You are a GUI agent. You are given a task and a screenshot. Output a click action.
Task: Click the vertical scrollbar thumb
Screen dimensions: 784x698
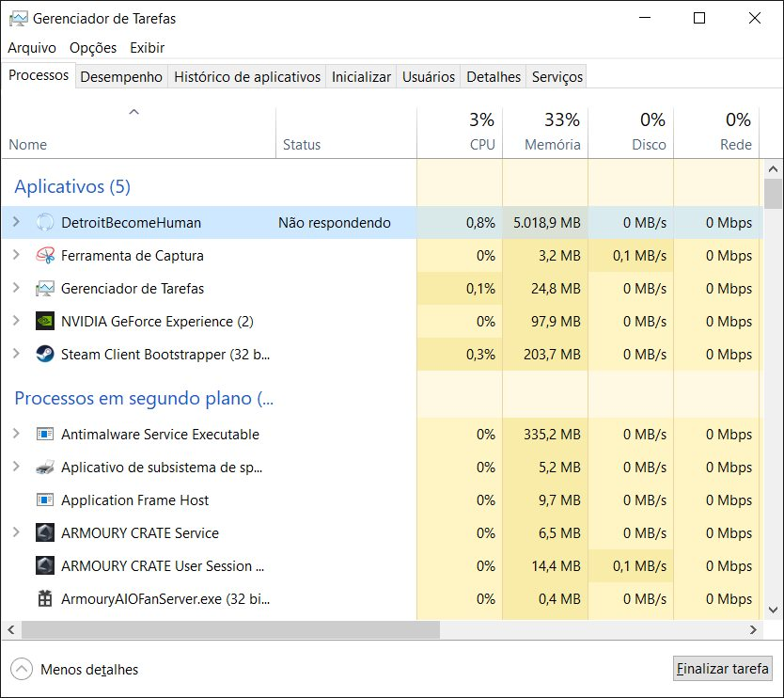pos(773,194)
